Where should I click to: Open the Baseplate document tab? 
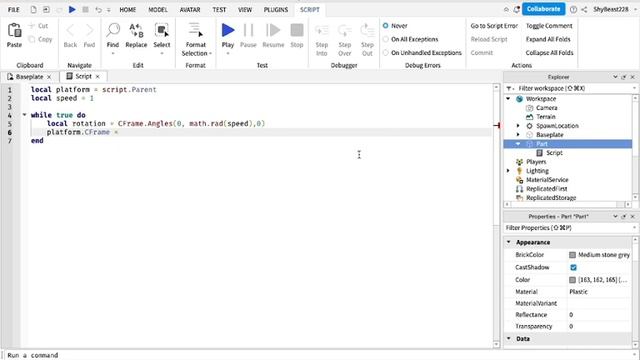pyautogui.click(x=29, y=77)
